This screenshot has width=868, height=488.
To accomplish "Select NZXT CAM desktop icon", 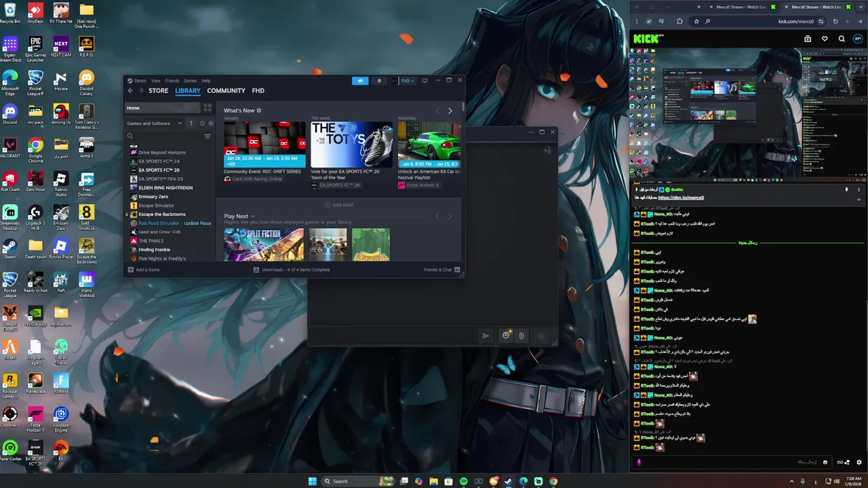I will coord(61,47).
